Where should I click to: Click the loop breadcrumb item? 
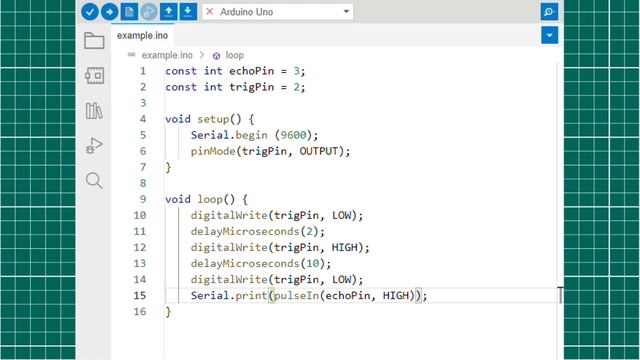point(235,55)
